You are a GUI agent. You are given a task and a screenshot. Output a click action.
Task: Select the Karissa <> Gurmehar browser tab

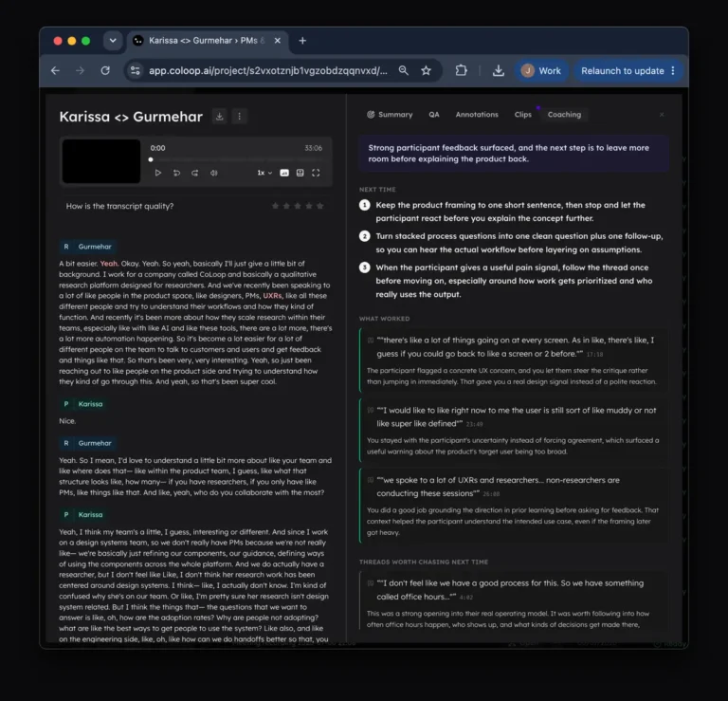click(x=207, y=41)
